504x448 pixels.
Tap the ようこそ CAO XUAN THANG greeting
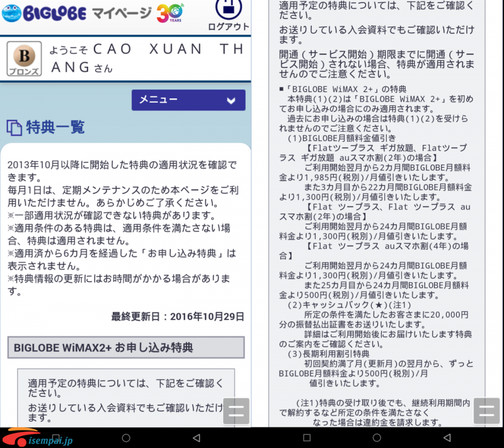(146, 58)
